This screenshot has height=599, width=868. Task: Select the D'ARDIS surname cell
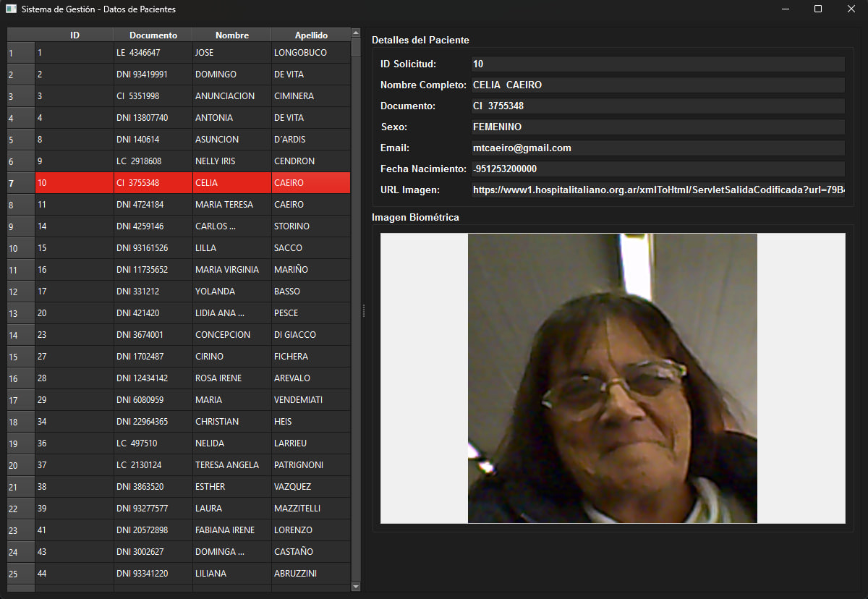[311, 140]
